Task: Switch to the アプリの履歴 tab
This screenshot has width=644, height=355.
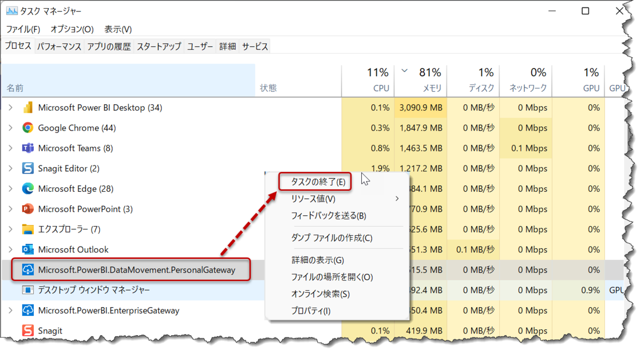Action: click(109, 47)
